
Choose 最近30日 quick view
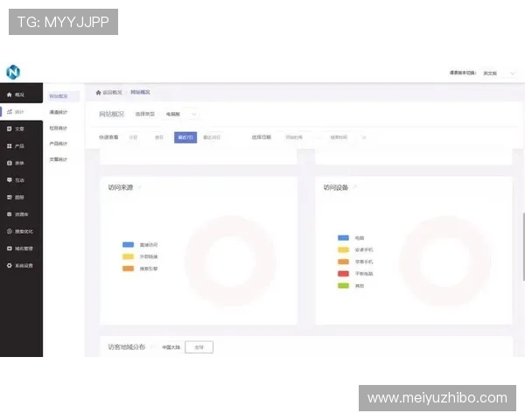pyautogui.click(x=212, y=137)
